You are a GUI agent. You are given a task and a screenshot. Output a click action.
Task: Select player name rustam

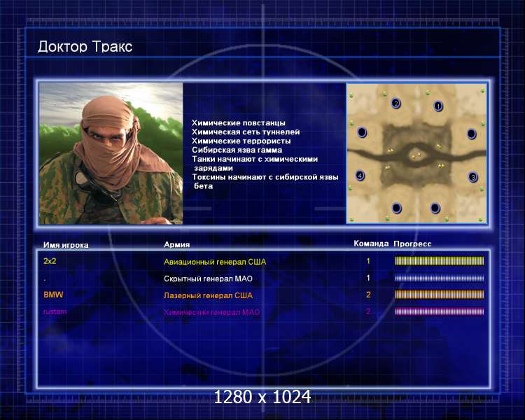[55, 311]
